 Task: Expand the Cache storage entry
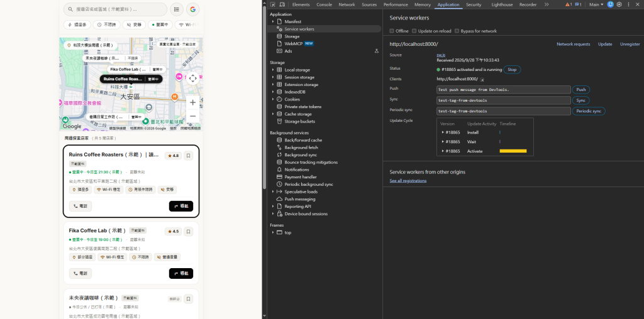click(273, 114)
